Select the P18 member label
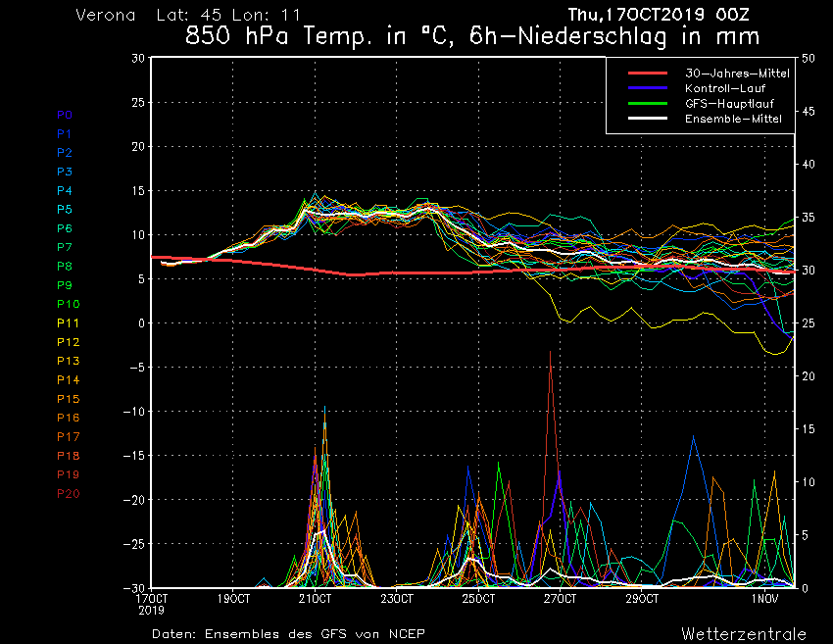 coord(69,456)
